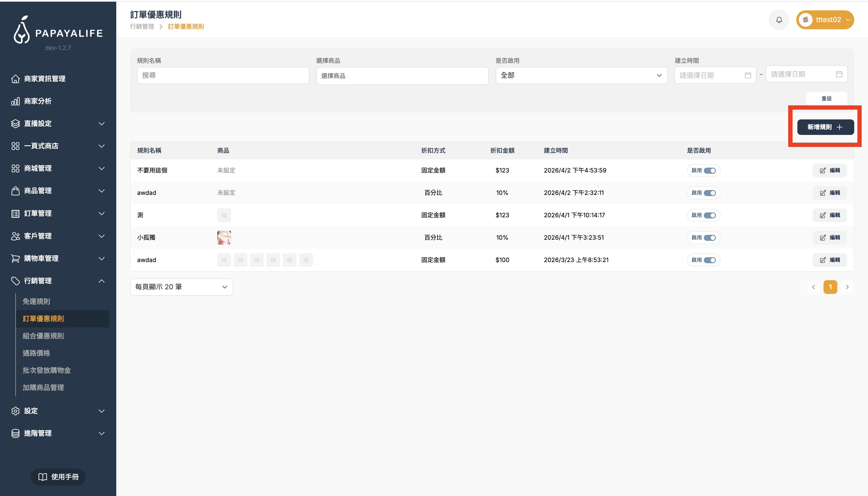
Task: Click the 規則名稱 search input field
Action: point(223,75)
